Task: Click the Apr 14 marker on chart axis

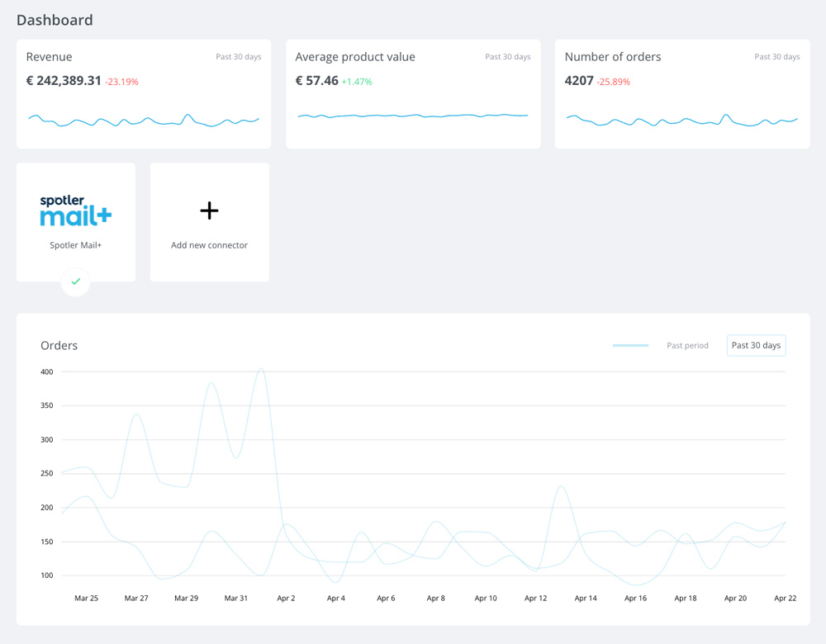Action: pyautogui.click(x=586, y=599)
